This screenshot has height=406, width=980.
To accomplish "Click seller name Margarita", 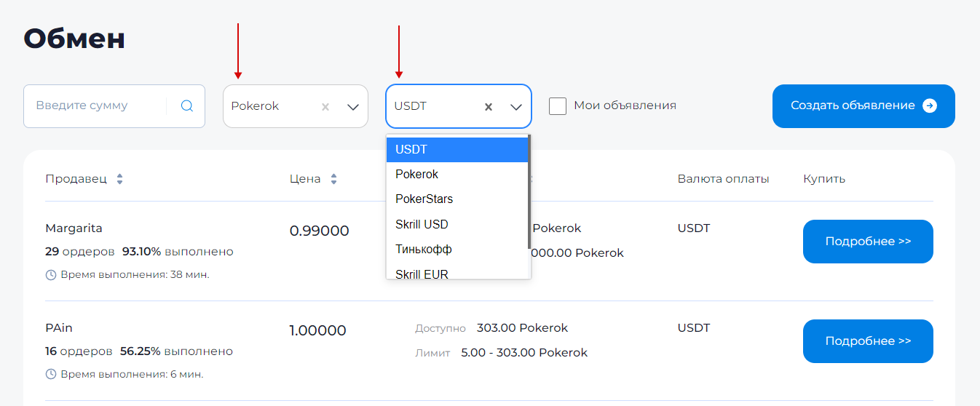I will coord(74,228).
